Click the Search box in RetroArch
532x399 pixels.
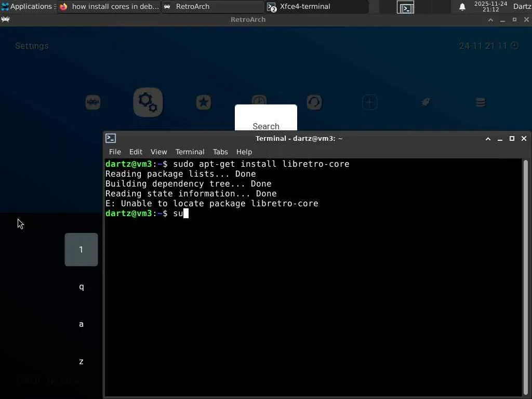266,117
